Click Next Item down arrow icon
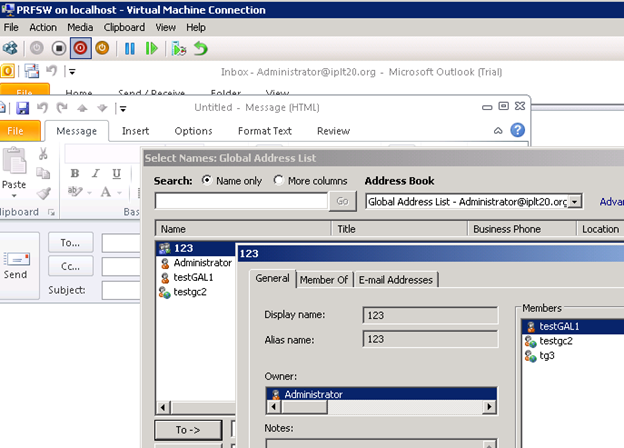This screenshot has height=448, width=624. point(102,108)
